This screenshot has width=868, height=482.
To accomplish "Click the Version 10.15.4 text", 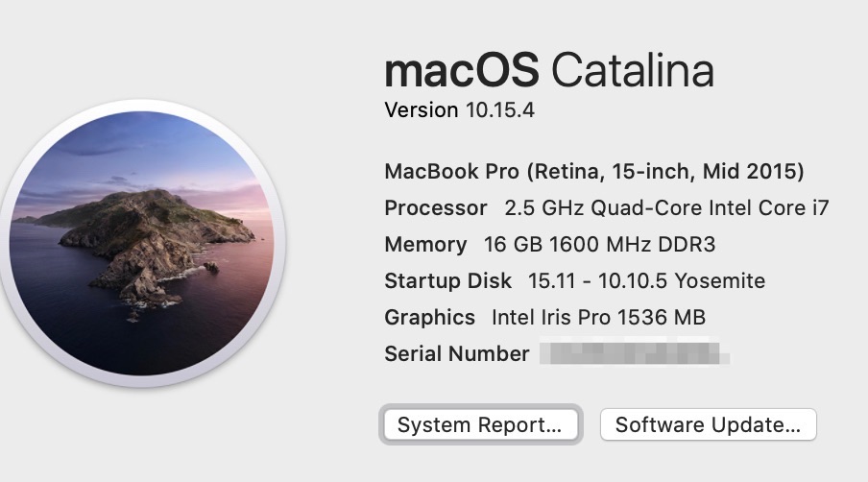I will point(459,110).
